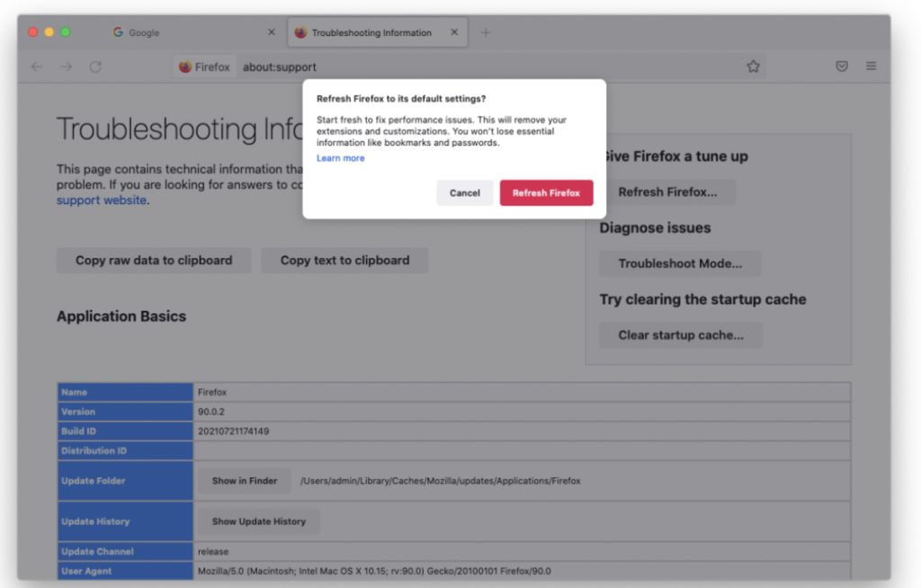Click the update folder path text
The width and height of the screenshot is (921, 588).
pos(441,480)
